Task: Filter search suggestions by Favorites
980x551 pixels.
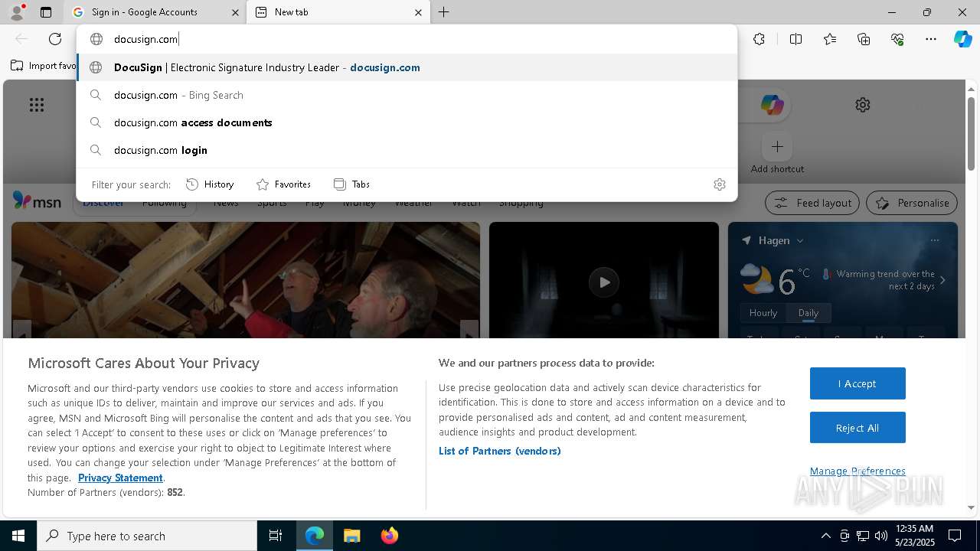Action: 283,184
